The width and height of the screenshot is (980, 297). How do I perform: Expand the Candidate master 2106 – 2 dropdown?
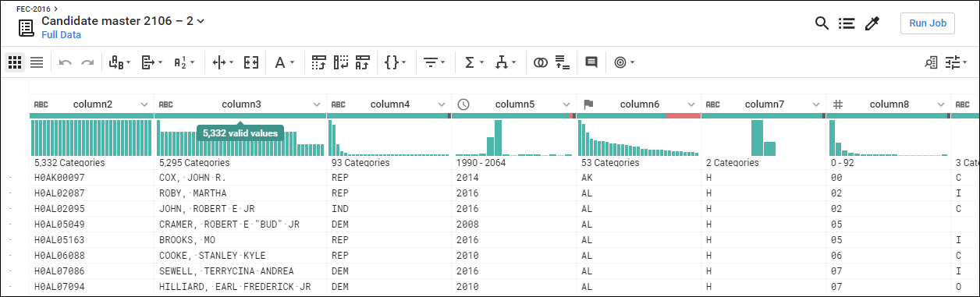201,21
